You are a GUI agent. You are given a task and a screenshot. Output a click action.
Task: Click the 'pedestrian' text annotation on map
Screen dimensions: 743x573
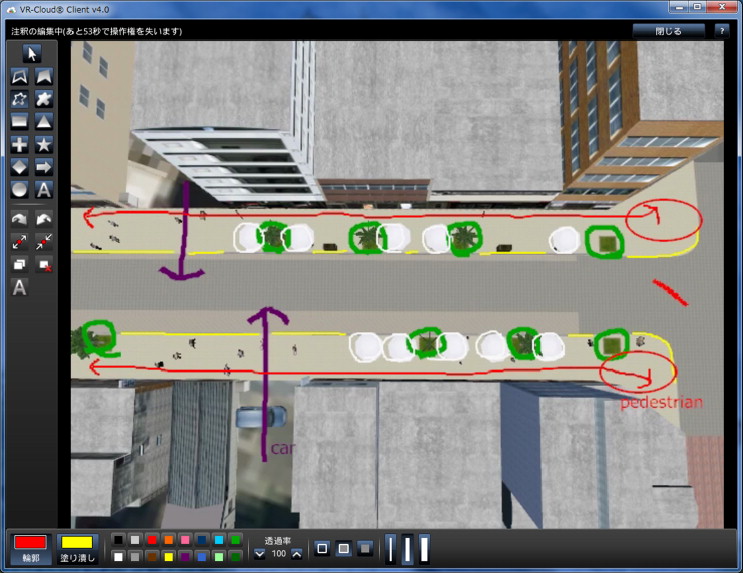click(661, 403)
